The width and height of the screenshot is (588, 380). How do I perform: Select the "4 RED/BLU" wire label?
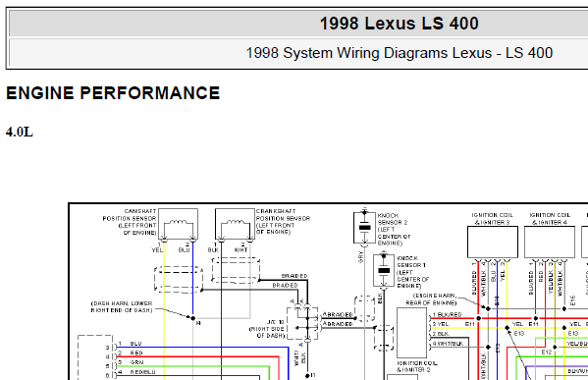pyautogui.click(x=136, y=372)
